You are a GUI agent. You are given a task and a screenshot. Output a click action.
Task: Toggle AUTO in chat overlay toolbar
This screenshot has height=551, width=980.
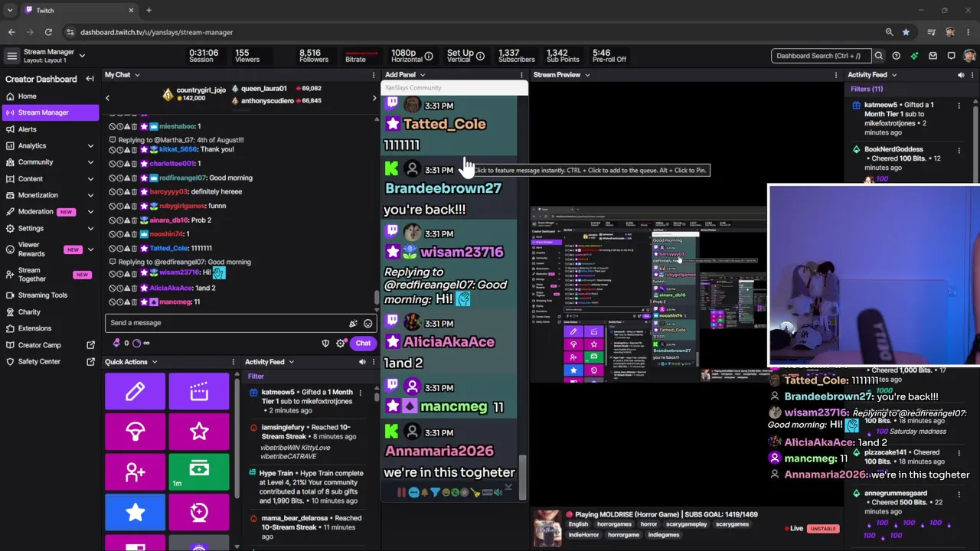click(x=487, y=493)
